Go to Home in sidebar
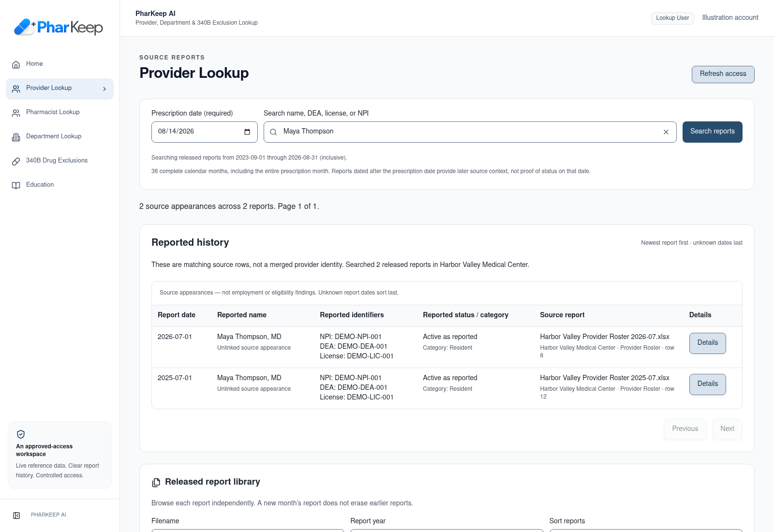The width and height of the screenshot is (774, 532). pos(60,64)
